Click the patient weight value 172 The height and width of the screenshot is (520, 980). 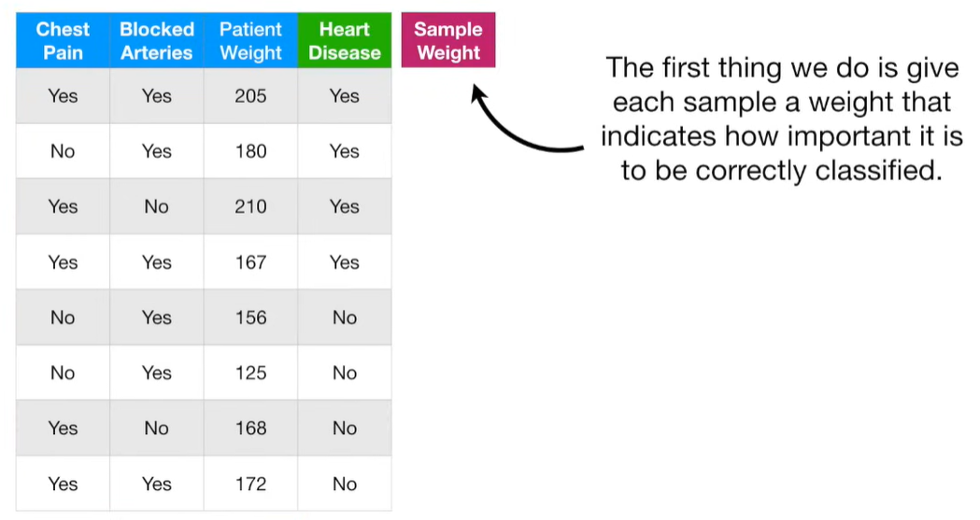[250, 484]
